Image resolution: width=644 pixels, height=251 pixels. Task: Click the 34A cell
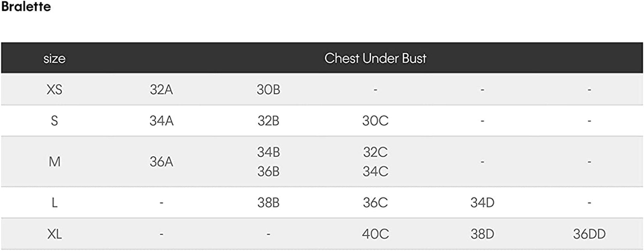click(x=161, y=121)
